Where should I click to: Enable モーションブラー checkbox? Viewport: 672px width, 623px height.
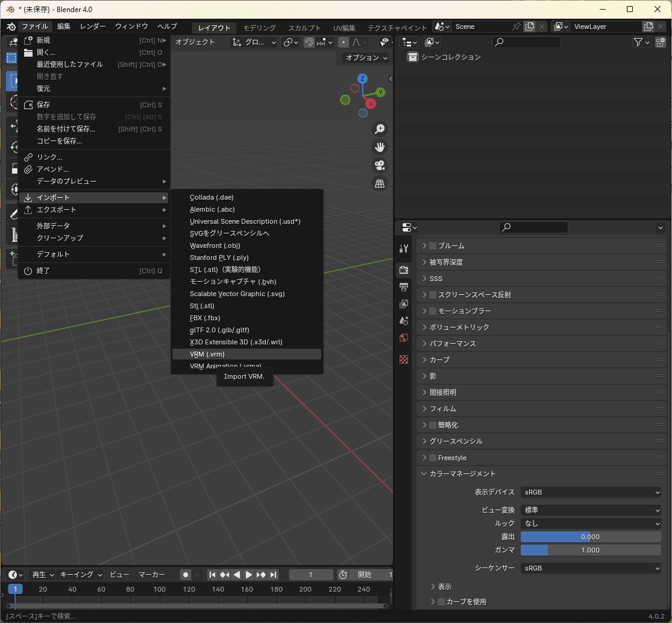433,311
